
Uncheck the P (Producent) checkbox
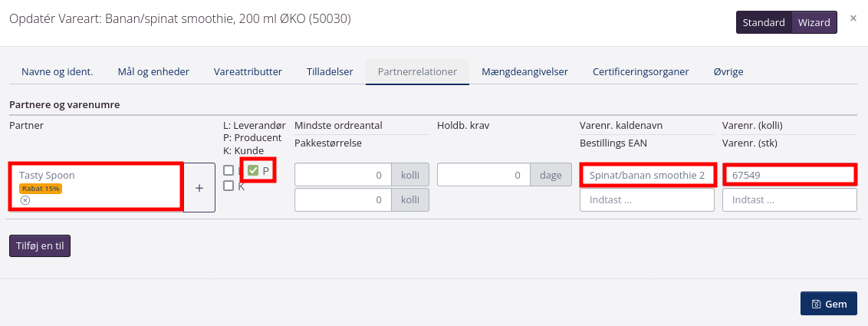click(x=253, y=170)
